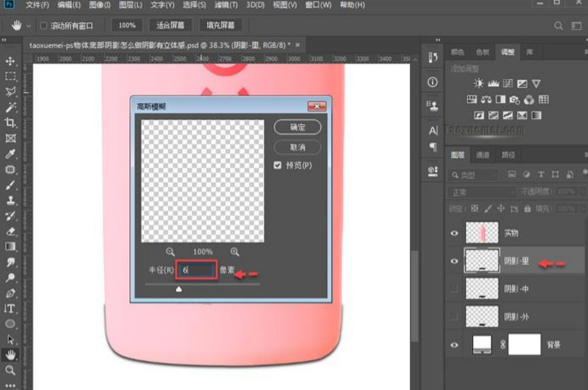Switch to the 库 libraries tab

(530, 52)
